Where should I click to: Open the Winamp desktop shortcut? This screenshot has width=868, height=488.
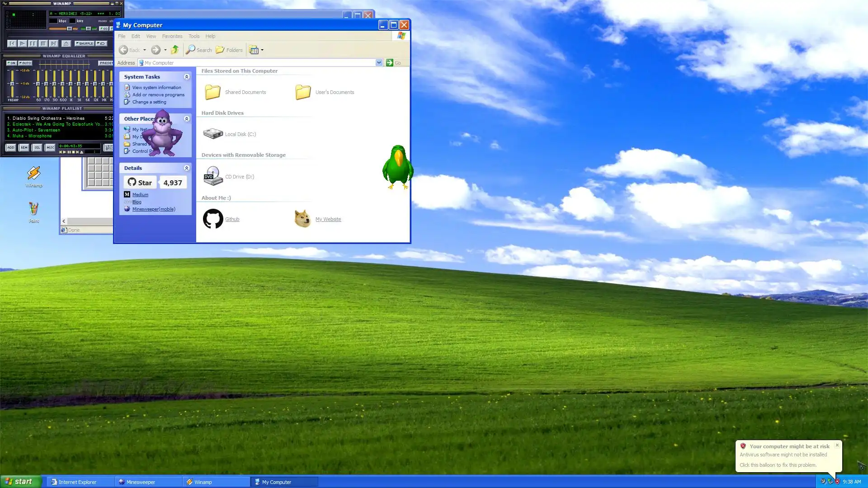click(34, 174)
